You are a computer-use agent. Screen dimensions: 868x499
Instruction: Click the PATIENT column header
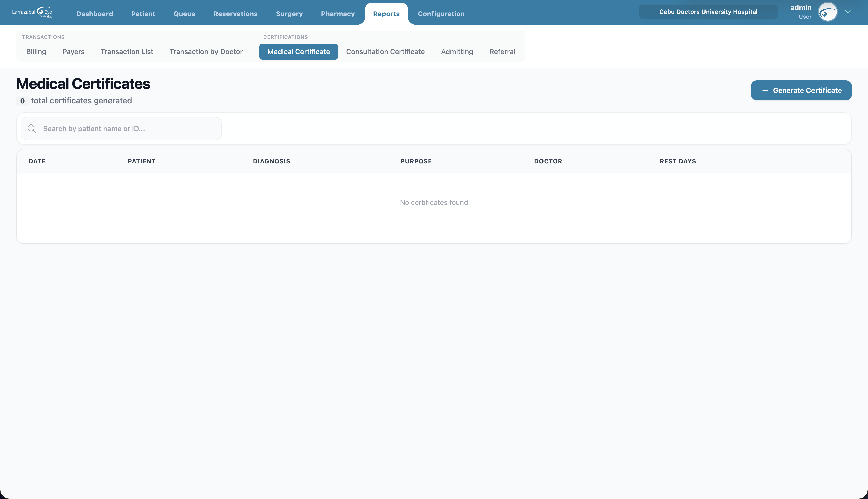(x=142, y=161)
